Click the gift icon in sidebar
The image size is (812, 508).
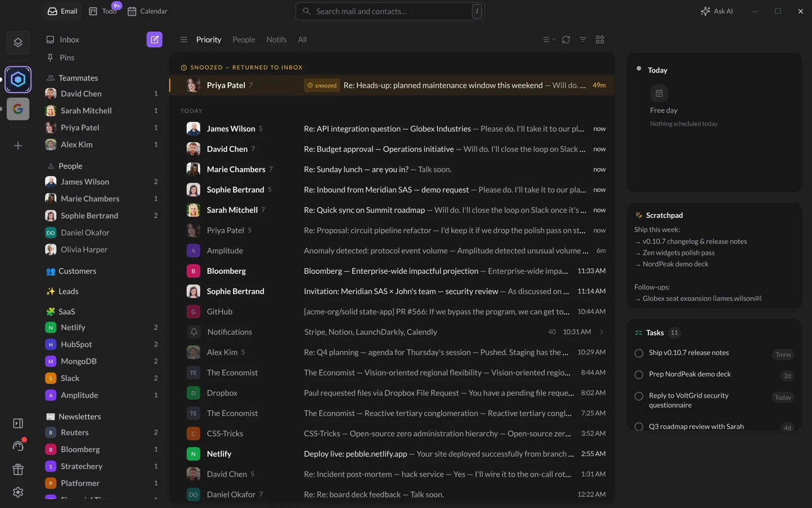pos(18,469)
